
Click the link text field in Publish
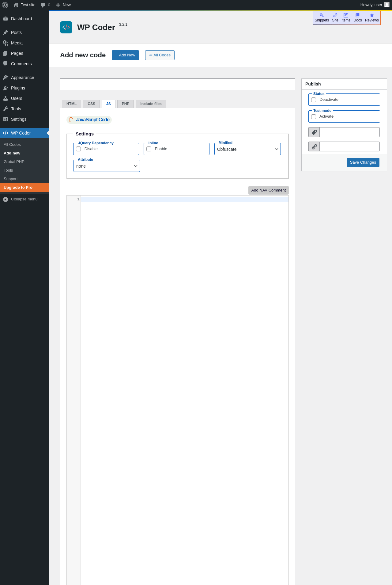point(349,146)
